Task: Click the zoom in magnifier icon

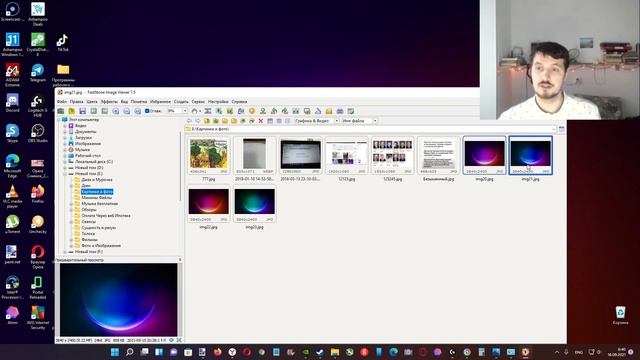Action: pos(116,111)
